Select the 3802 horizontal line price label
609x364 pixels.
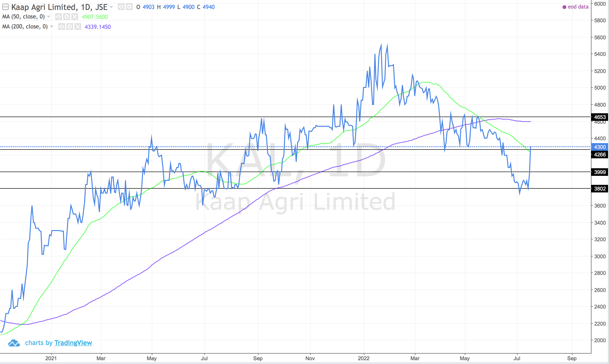600,189
